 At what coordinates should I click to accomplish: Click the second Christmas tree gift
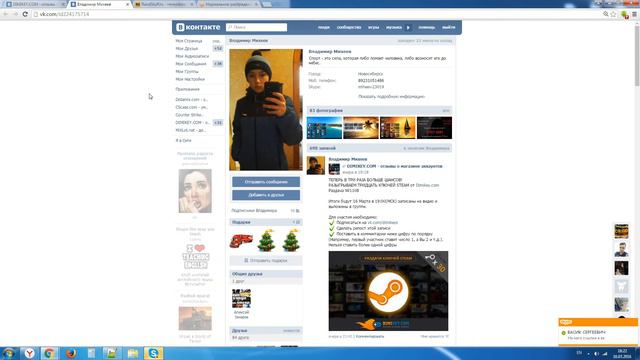pos(291,240)
